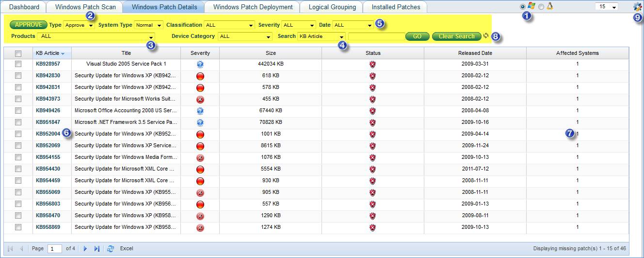The height and width of the screenshot is (258, 644).
Task: Click in the search text field
Action: 376,36
